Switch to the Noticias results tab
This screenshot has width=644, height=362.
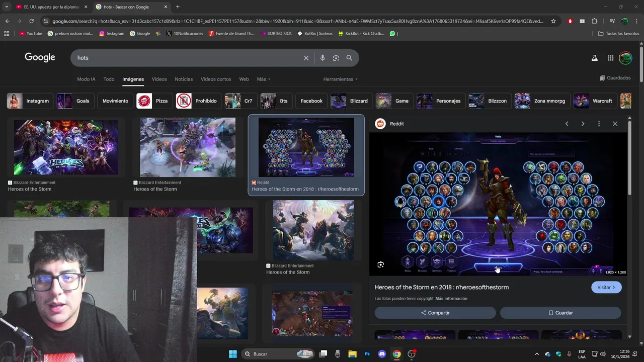pos(184,79)
